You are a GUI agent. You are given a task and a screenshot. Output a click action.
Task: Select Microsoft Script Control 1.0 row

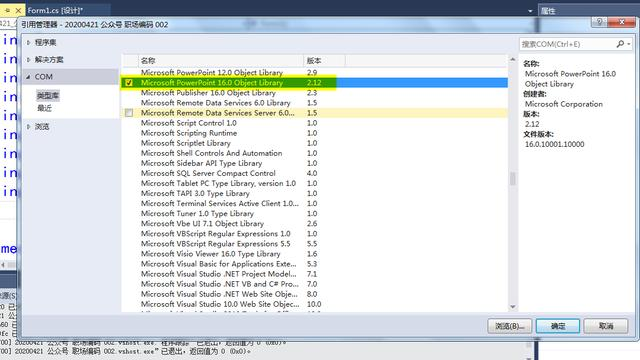tap(314, 123)
